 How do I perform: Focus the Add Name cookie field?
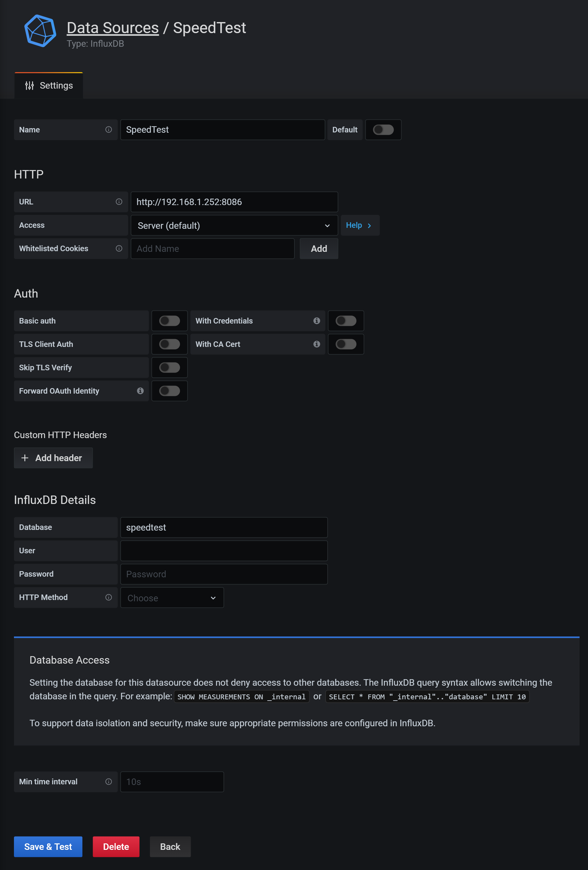(x=212, y=249)
